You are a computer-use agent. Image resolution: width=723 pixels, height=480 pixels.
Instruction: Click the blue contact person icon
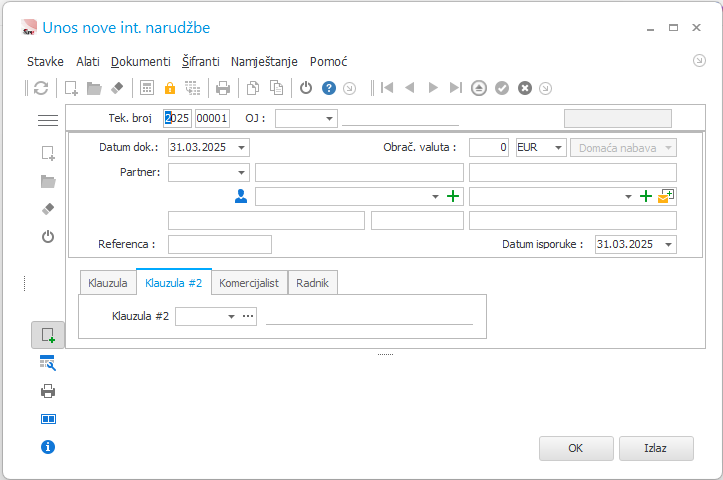[x=241, y=196]
